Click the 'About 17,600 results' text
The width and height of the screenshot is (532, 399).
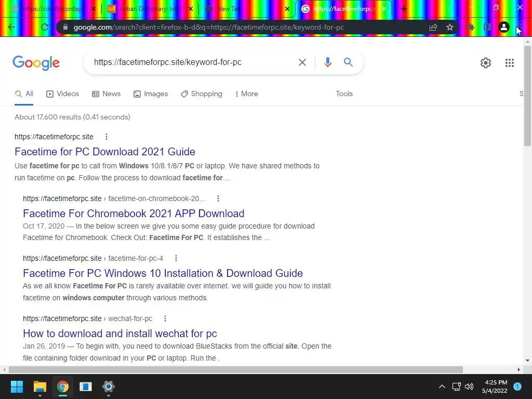(x=72, y=117)
